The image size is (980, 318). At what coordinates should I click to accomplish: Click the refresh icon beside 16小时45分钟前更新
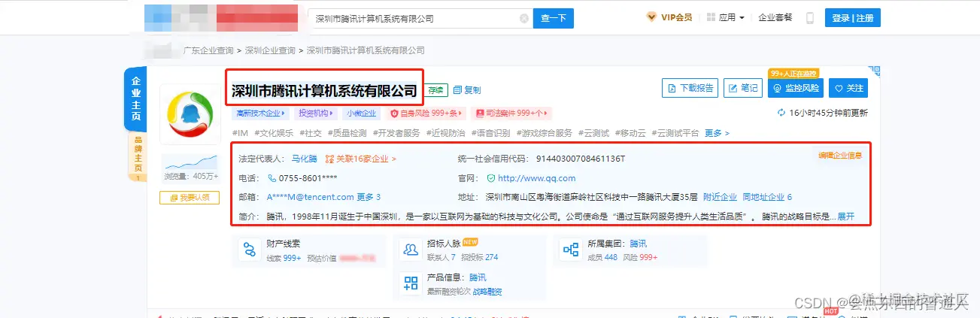781,114
